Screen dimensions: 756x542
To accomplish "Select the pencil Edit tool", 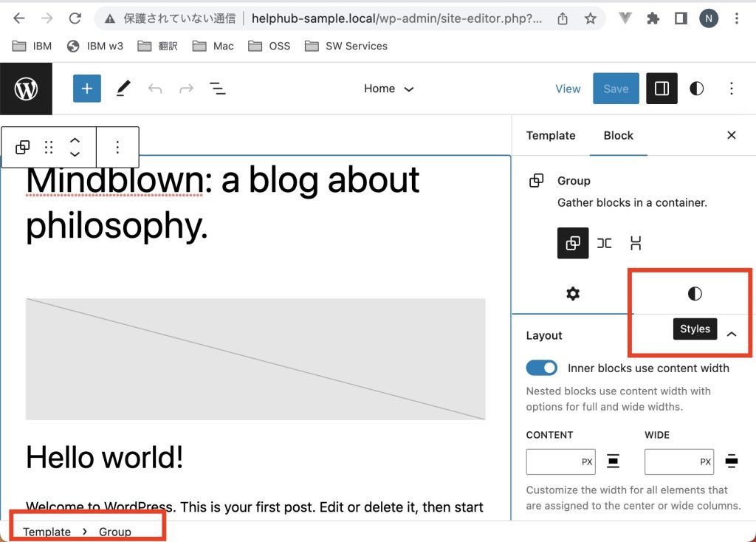I will click(123, 89).
